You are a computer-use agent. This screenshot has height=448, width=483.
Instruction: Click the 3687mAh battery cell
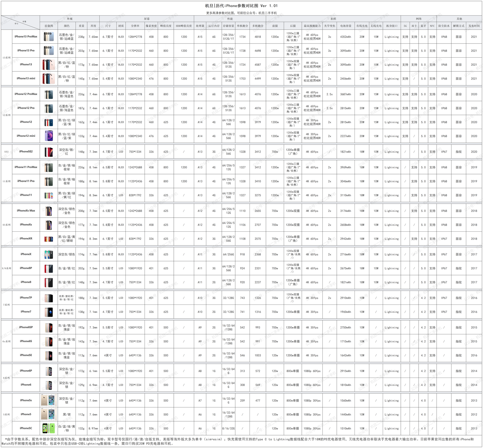click(345, 94)
